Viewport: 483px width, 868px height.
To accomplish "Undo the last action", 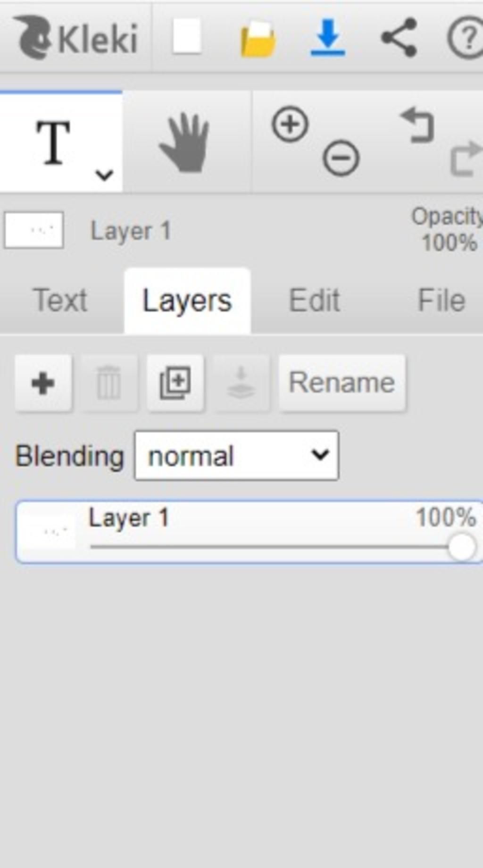I will tap(417, 125).
